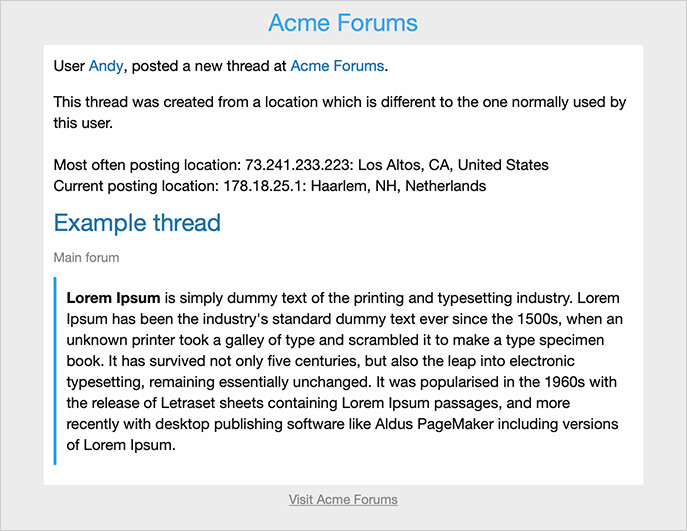Open user Andy's profile link

pos(106,66)
